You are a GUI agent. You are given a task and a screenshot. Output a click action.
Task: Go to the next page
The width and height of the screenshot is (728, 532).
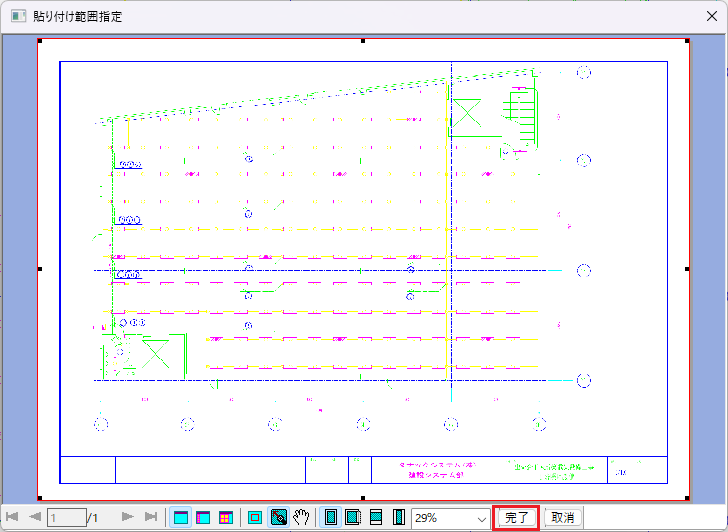127,517
